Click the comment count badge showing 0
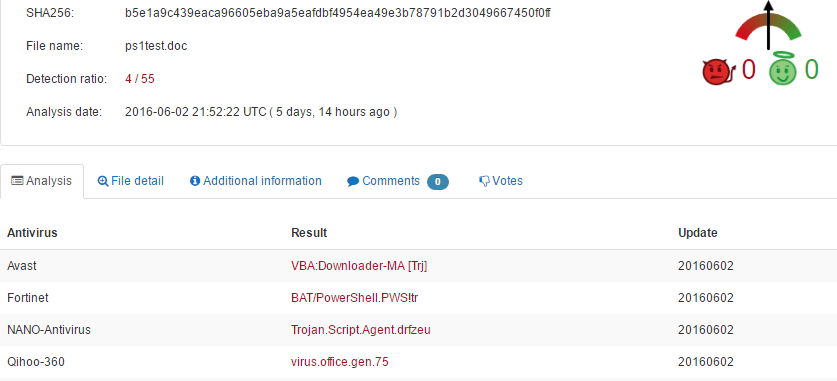The width and height of the screenshot is (837, 381). click(438, 182)
